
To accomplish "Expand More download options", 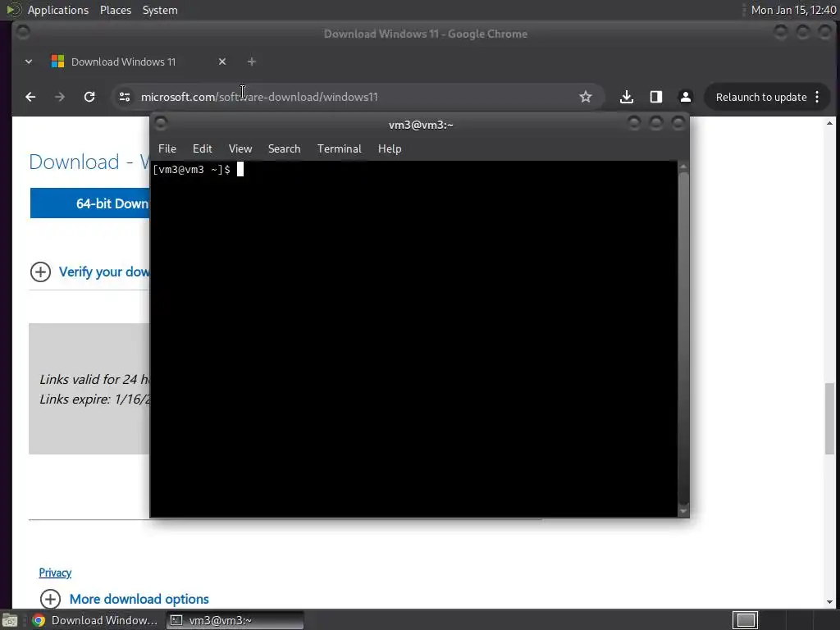I will point(125,598).
